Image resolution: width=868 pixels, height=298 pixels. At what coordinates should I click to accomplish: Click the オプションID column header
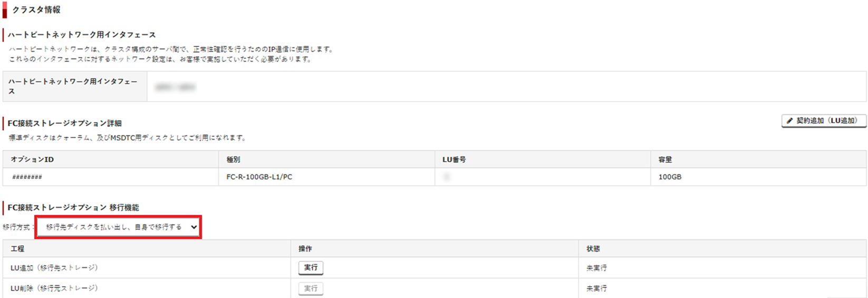(x=32, y=160)
